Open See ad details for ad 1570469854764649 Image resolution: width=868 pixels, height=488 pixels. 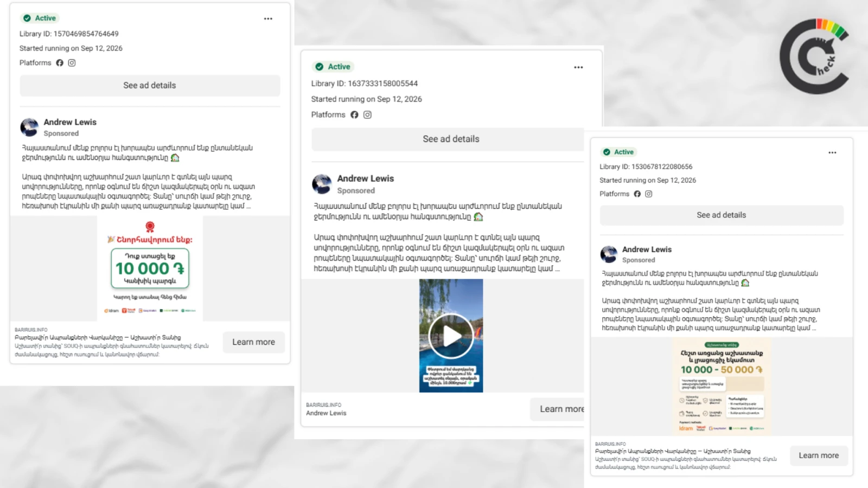tap(150, 86)
